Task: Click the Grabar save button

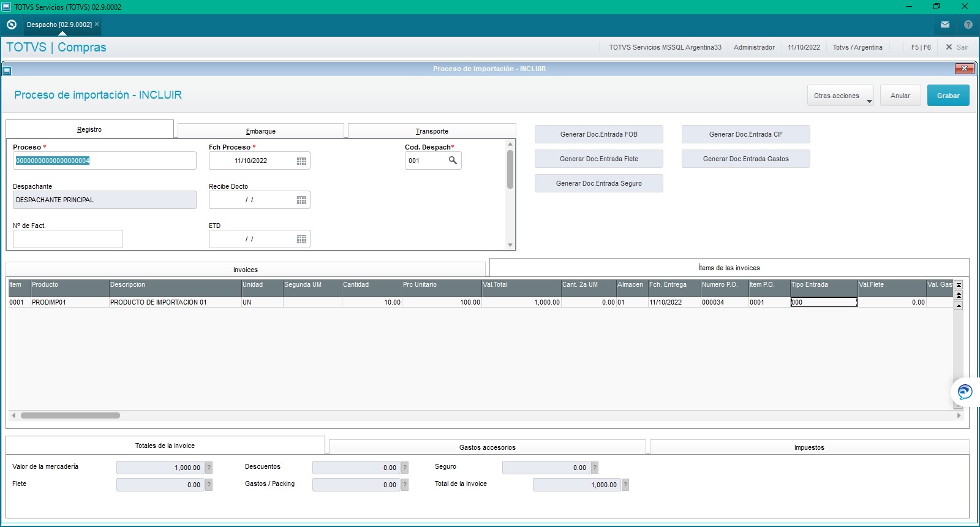Action: [948, 96]
